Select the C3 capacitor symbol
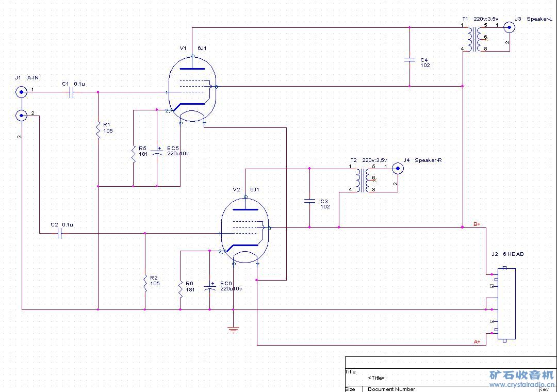557x392 pixels. (309, 201)
